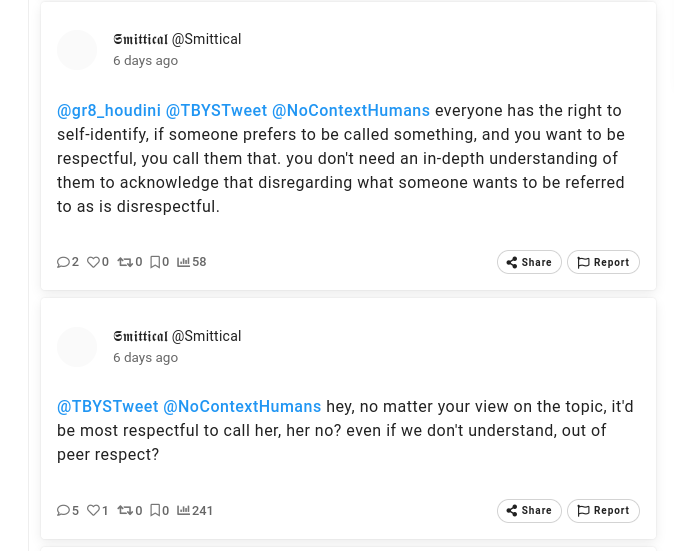Share the second post
674x551 pixels.
(529, 510)
